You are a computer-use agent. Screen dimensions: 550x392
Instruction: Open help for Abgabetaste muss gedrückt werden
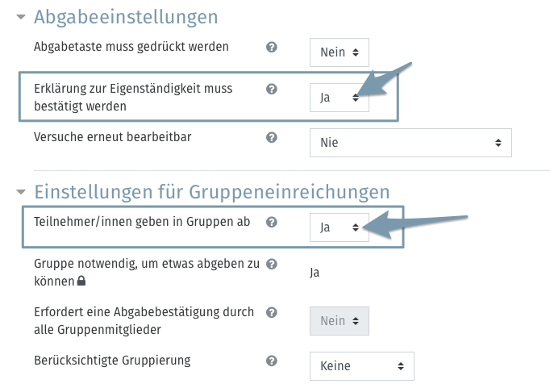[x=272, y=47]
